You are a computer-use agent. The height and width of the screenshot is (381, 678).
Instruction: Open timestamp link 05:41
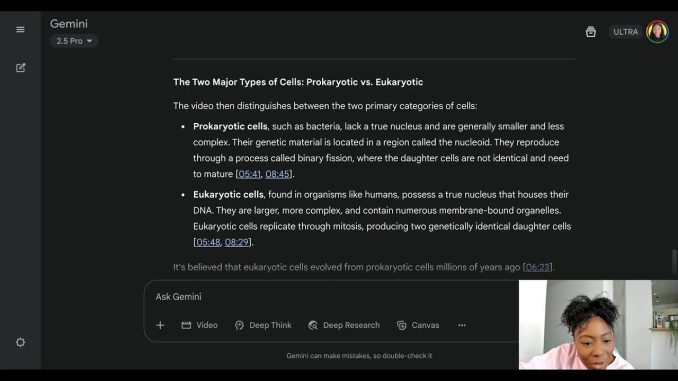pyautogui.click(x=249, y=174)
